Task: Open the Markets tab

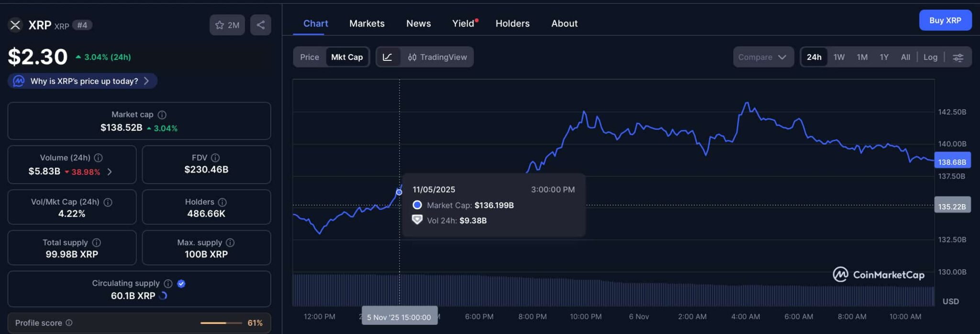Action: click(x=367, y=23)
